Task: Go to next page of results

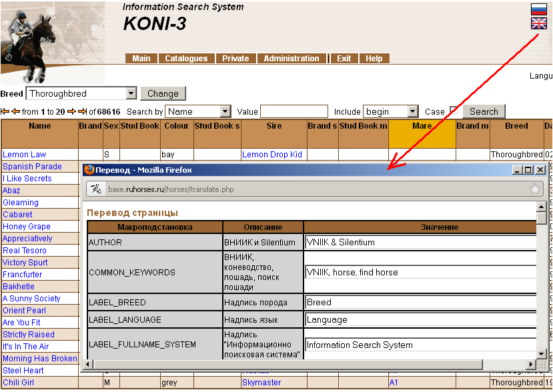Action: coord(71,112)
